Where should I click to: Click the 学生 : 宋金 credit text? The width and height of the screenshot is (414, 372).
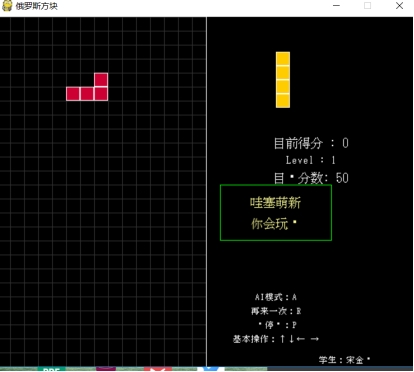pos(344,360)
